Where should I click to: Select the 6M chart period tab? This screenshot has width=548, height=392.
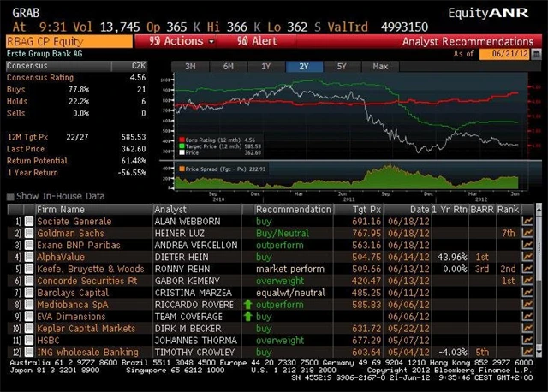click(228, 66)
